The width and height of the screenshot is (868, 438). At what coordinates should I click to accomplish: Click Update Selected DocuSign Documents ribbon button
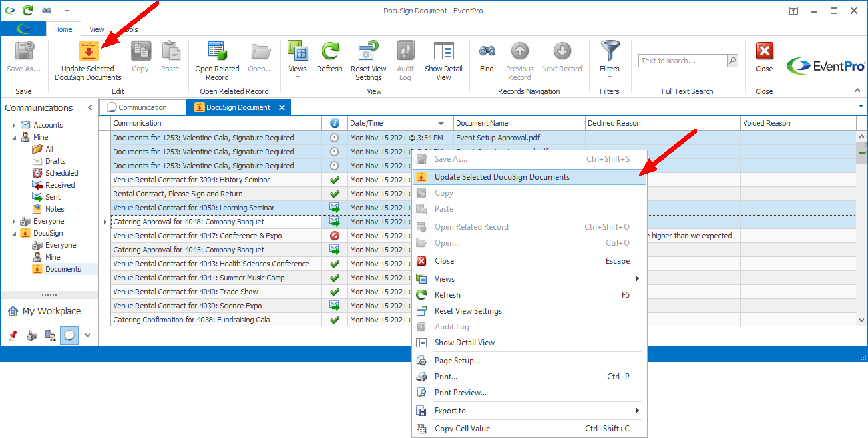(88, 61)
